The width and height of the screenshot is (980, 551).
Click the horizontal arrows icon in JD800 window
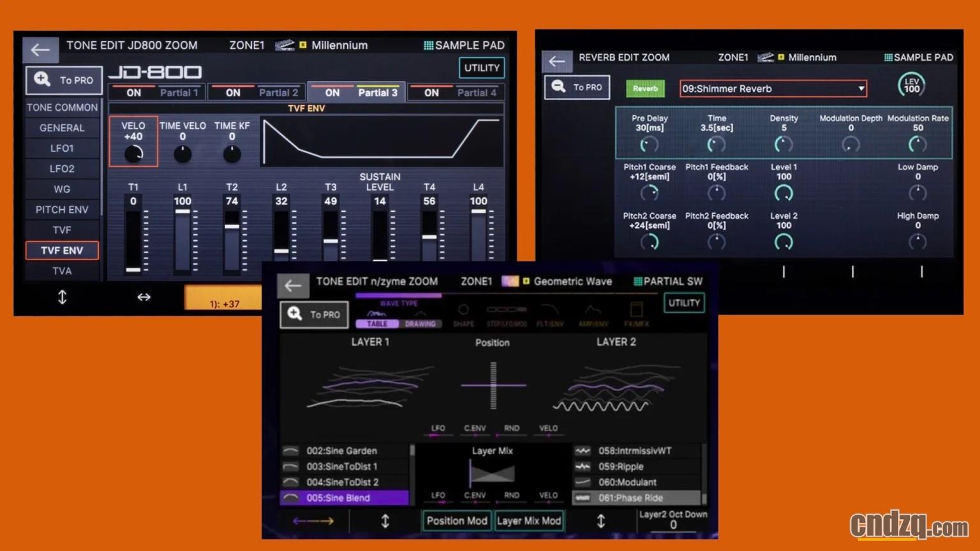click(144, 297)
